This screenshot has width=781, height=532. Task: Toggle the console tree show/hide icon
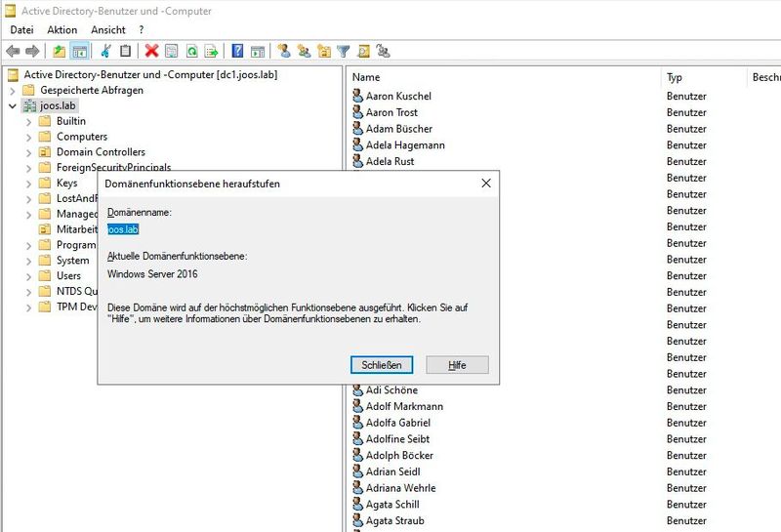click(x=80, y=51)
